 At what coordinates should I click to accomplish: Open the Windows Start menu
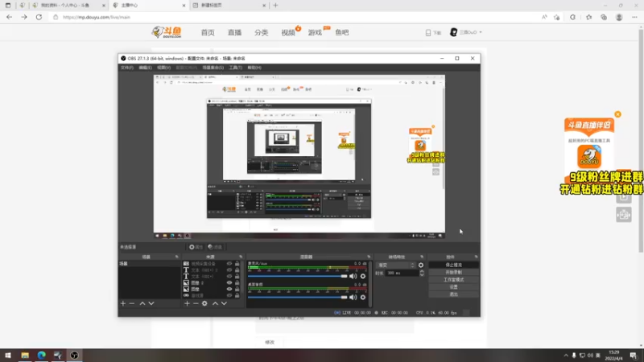click(x=8, y=355)
